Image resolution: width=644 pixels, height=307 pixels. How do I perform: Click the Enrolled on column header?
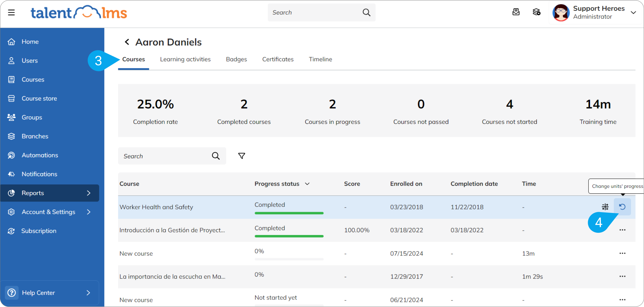(x=406, y=184)
